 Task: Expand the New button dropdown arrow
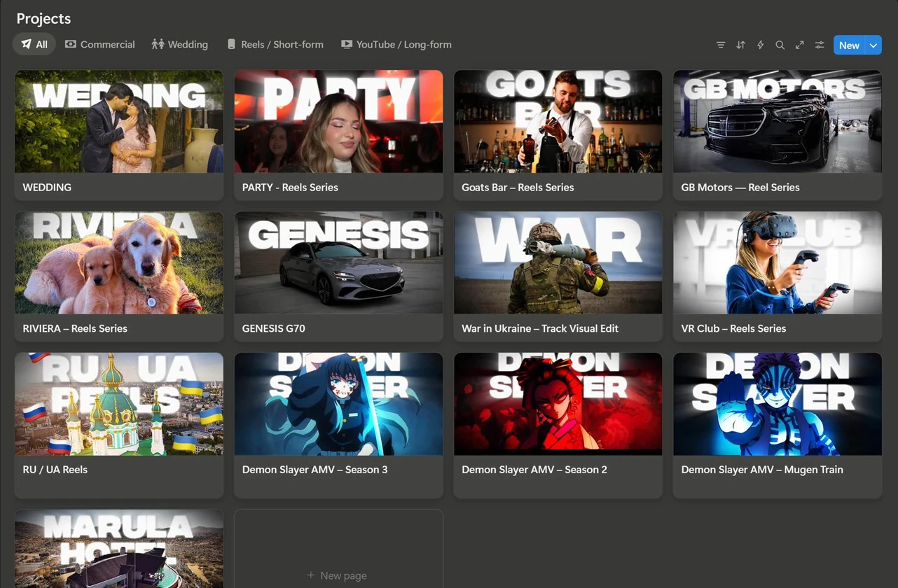pos(873,45)
